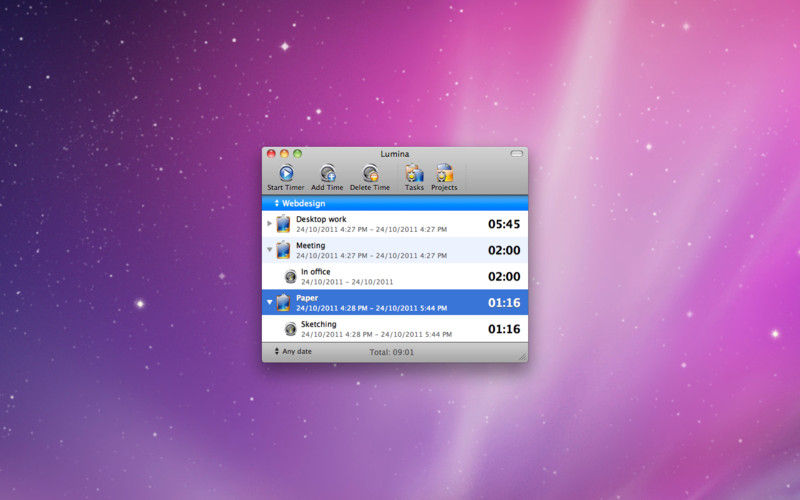Collapse the Paper row disclosure triangle
Screen dimensions: 800x500
pos(269,302)
